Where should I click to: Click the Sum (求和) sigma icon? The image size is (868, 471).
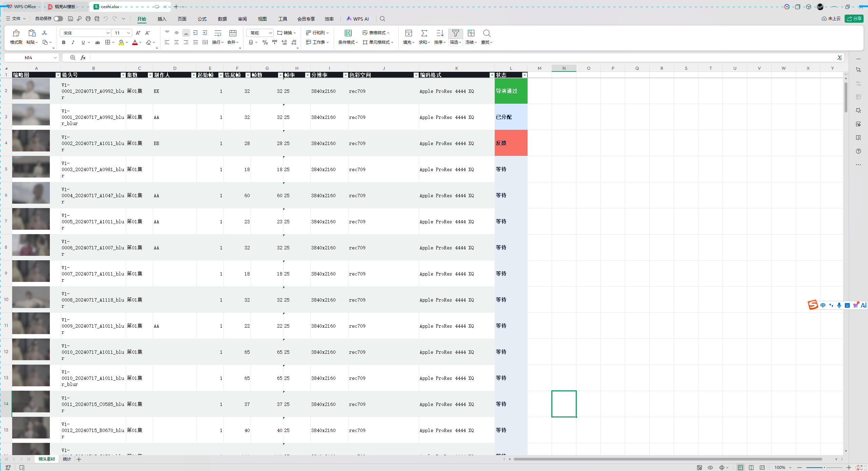point(424,33)
